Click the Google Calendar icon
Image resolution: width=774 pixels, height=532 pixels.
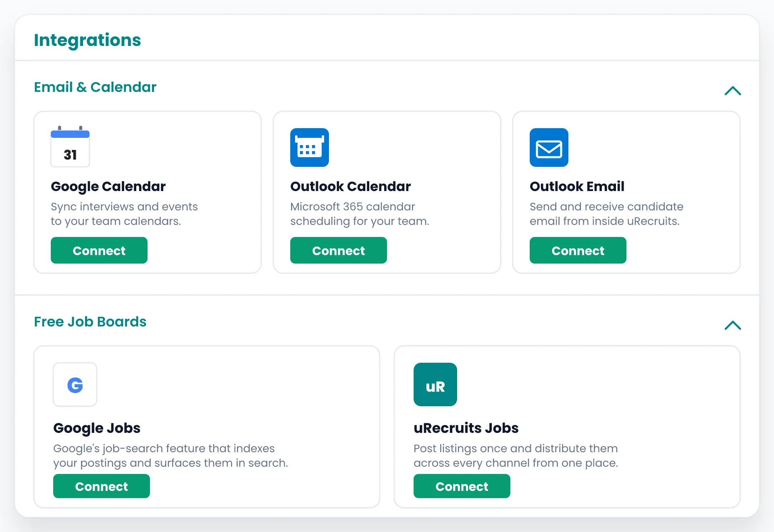(70, 147)
